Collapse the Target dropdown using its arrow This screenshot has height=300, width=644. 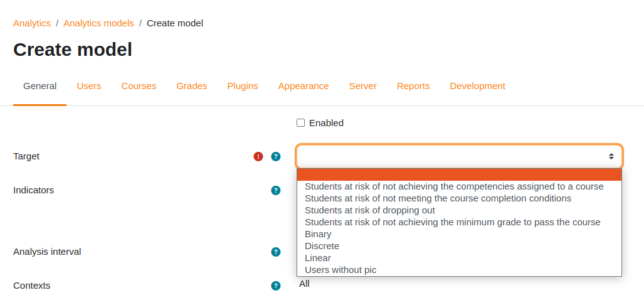click(611, 156)
